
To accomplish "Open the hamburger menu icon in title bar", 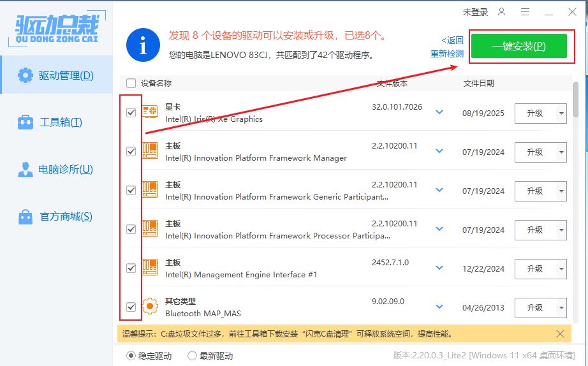I will [x=525, y=12].
